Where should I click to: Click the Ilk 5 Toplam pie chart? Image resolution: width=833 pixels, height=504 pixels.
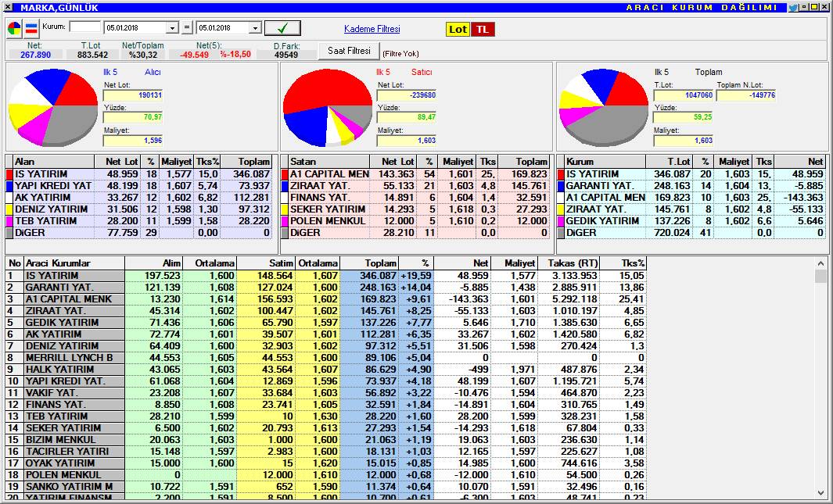click(604, 107)
